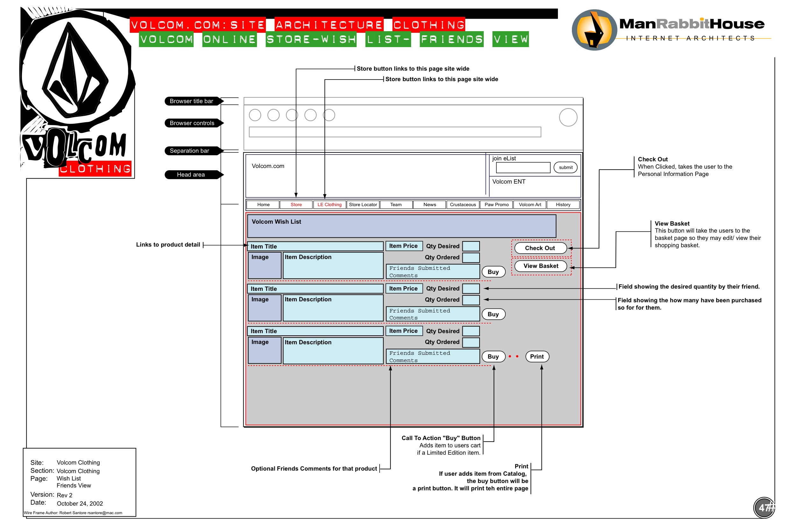The height and width of the screenshot is (525, 812).
Task: Click the join eList email input field
Action: (523, 167)
